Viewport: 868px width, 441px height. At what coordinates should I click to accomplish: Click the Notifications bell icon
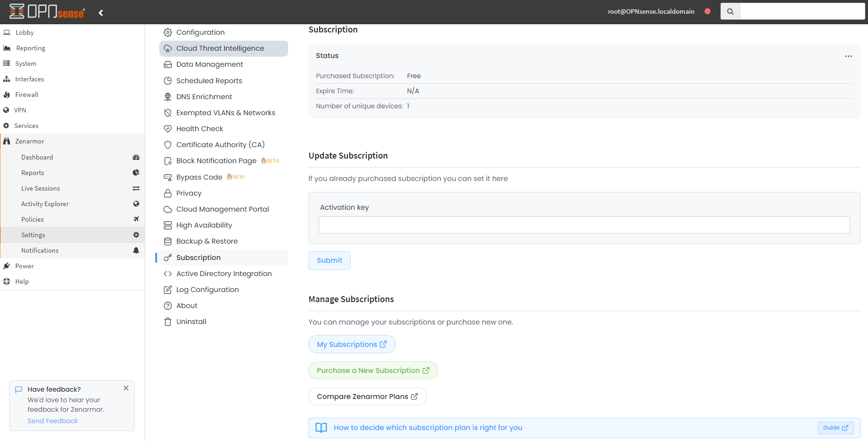136,250
